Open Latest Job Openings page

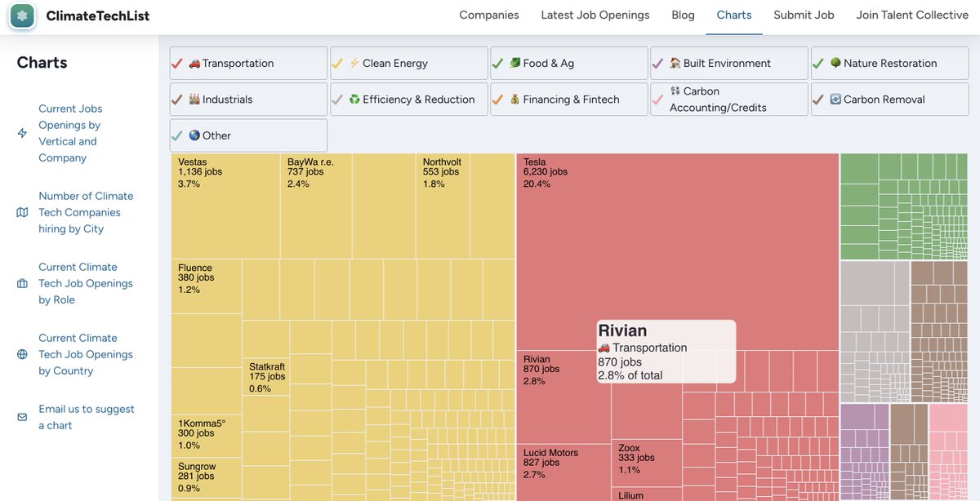[595, 15]
